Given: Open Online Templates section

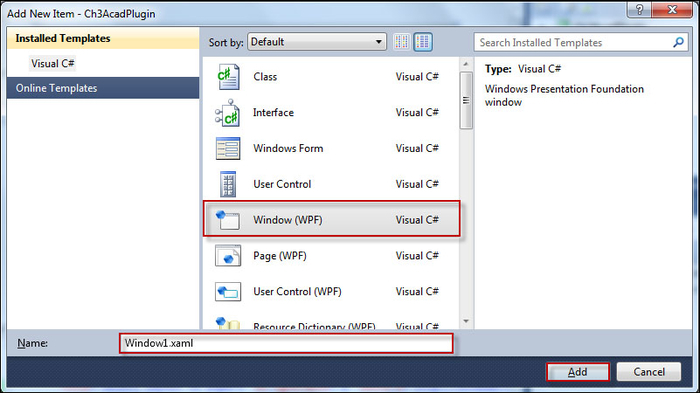Looking at the screenshot, I should pos(103,88).
